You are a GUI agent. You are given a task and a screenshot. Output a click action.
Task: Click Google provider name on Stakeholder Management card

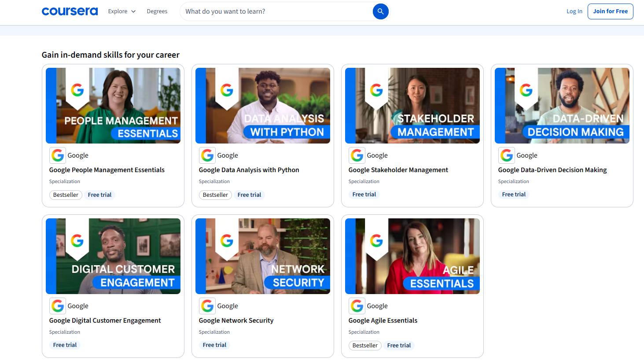[377, 155]
